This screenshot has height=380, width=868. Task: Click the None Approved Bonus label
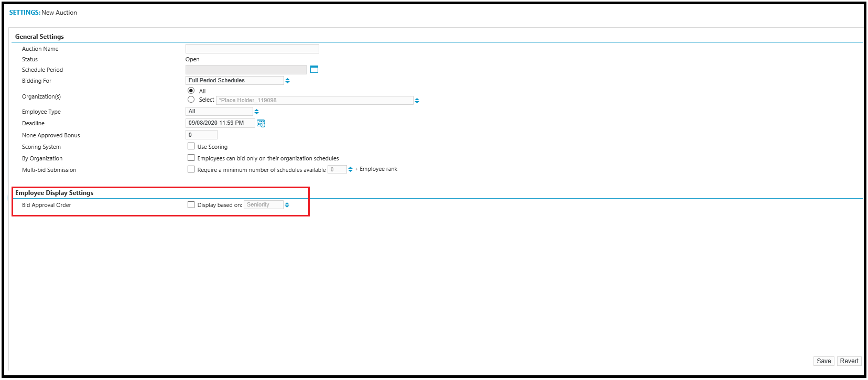[x=51, y=135]
